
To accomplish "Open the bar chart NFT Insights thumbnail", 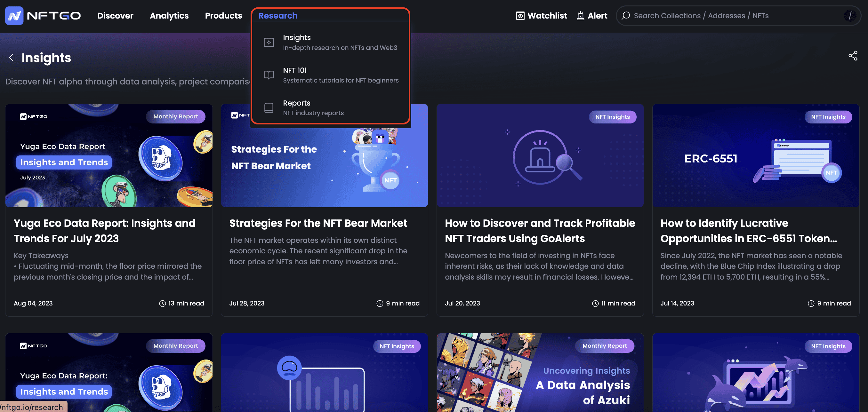I will pos(324,373).
